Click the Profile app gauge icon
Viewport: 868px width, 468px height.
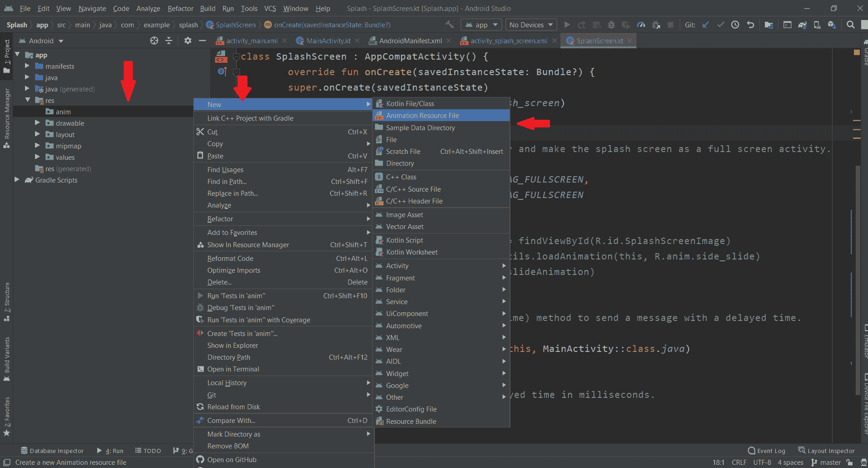[641, 25]
